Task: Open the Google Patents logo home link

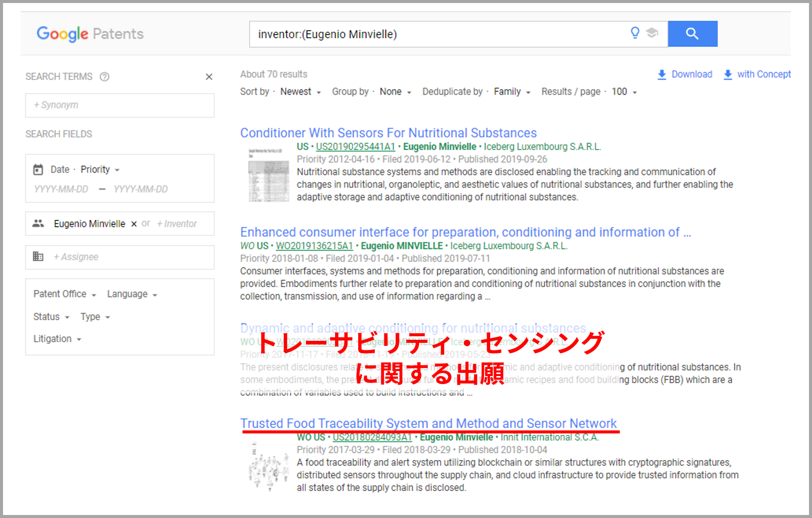Action: tap(90, 34)
